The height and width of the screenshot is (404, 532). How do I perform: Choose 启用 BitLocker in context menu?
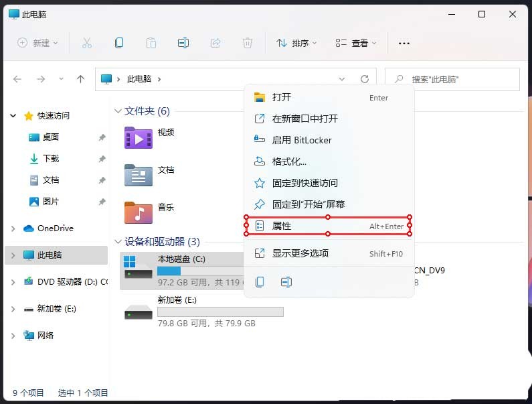click(x=329, y=140)
